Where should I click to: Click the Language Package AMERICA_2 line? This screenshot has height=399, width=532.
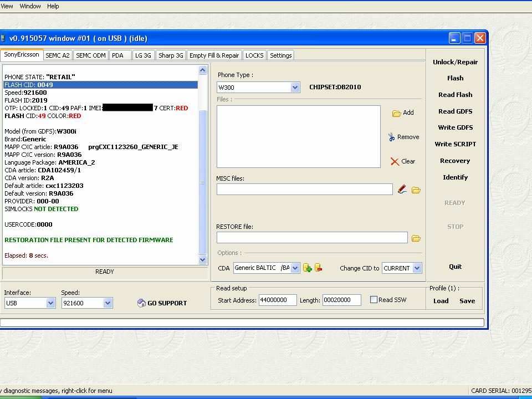pos(50,162)
